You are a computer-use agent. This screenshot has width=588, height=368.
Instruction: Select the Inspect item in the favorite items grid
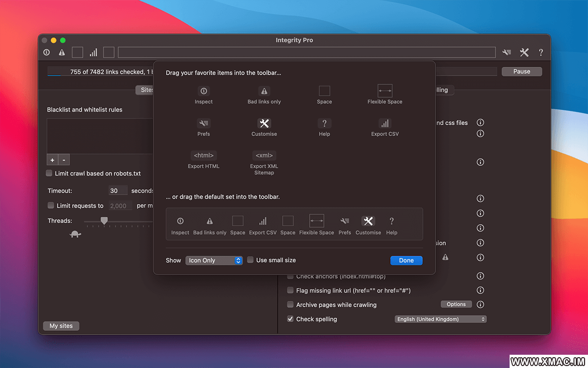204,95
